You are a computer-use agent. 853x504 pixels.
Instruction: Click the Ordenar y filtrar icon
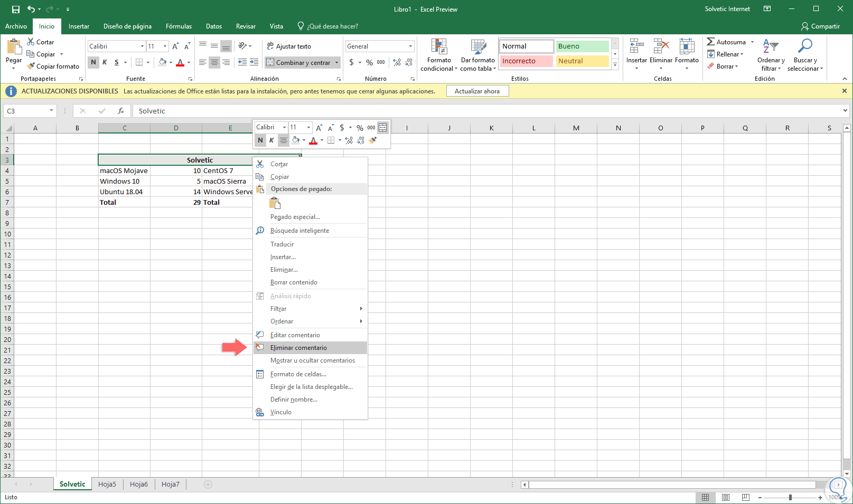click(771, 46)
